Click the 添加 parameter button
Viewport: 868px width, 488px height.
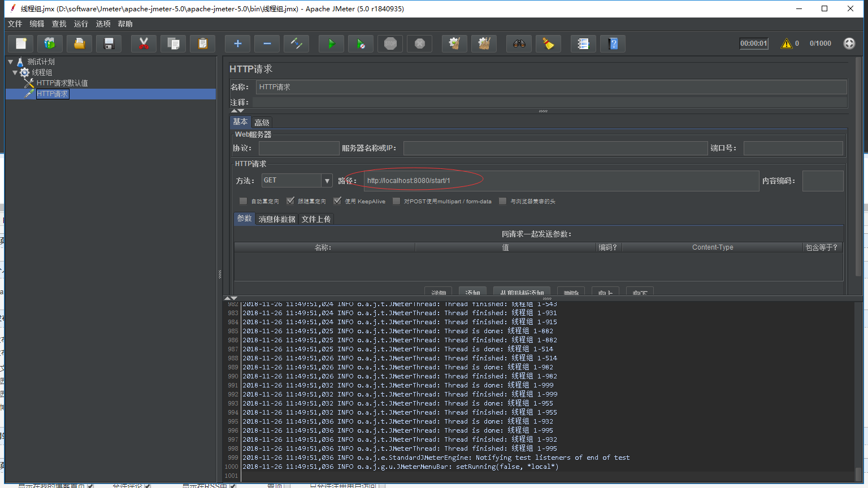(x=472, y=291)
